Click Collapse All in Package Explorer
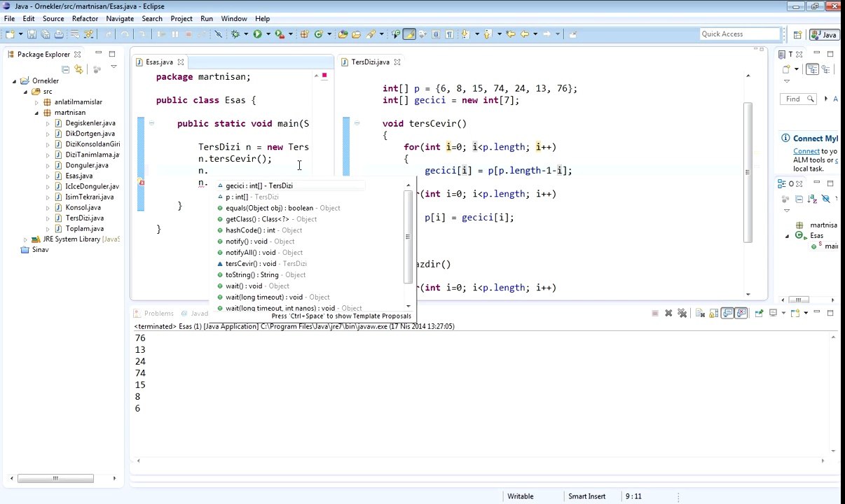 pyautogui.click(x=66, y=69)
